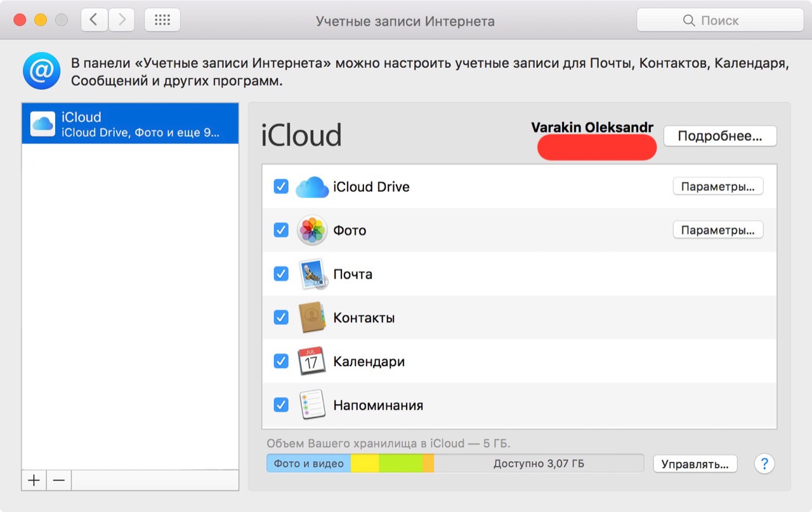Click the Подробнее button
812x512 pixels.
click(720, 136)
